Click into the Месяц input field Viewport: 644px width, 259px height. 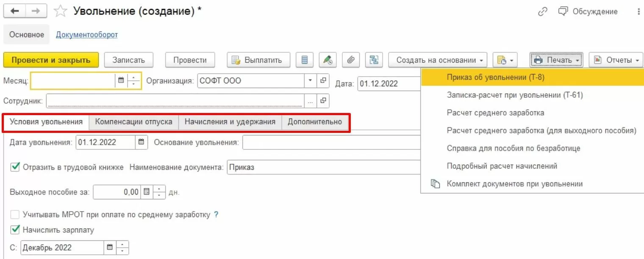click(73, 80)
